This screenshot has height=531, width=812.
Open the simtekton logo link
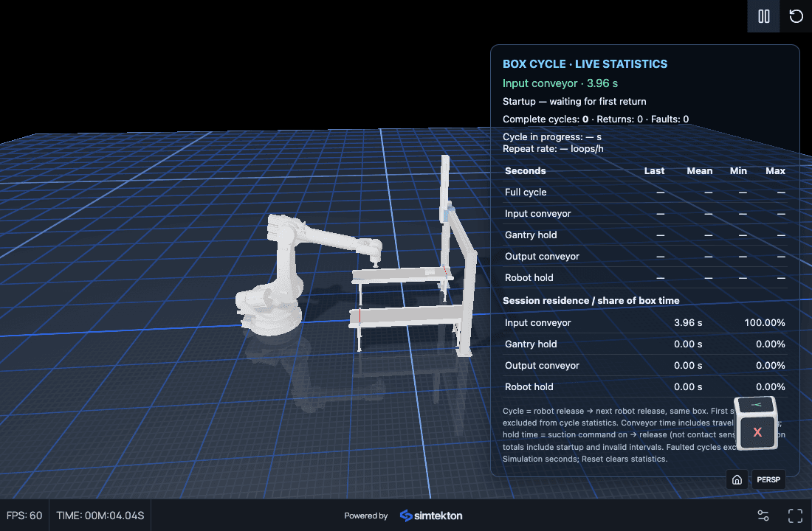click(x=431, y=516)
